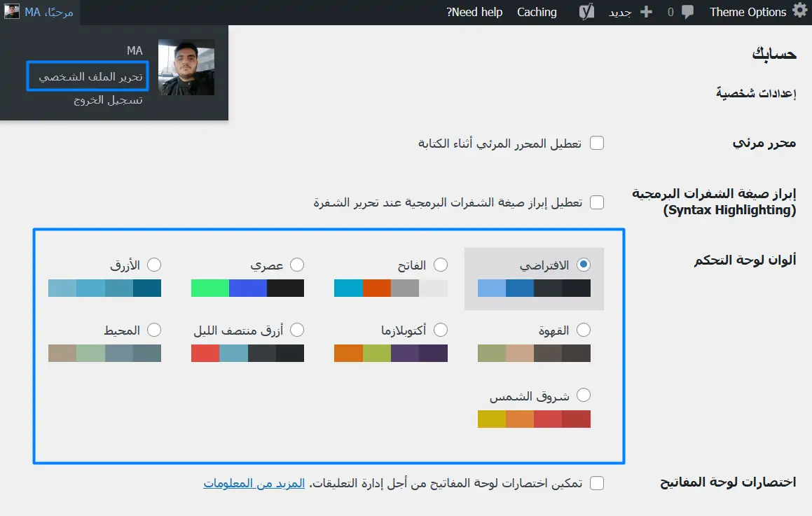The width and height of the screenshot is (812, 516).
Task: Click the comment count 0 in admin bar
Action: coord(670,12)
